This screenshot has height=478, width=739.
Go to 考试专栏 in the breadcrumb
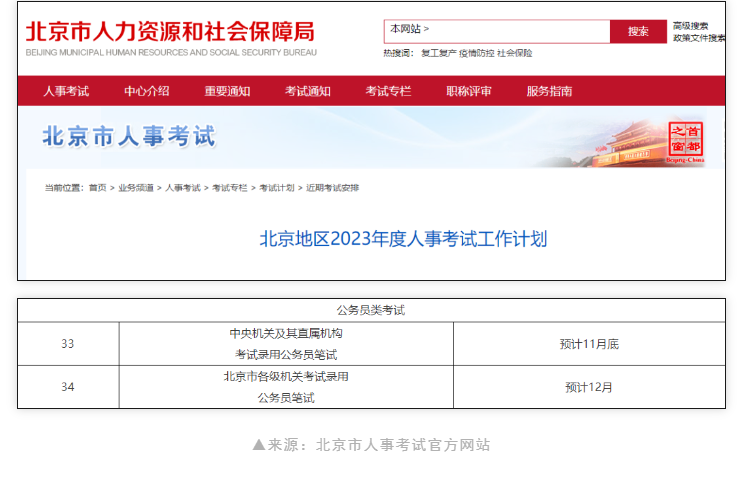[x=230, y=188]
